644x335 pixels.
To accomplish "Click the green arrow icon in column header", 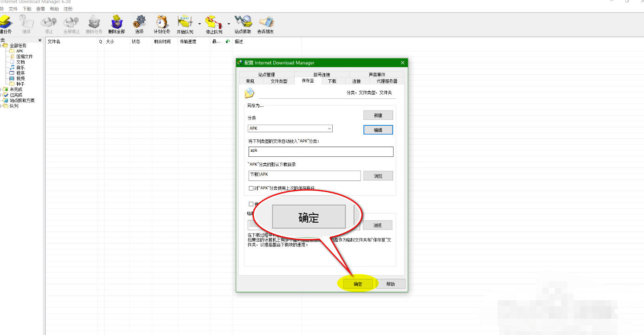I will click(228, 41).
